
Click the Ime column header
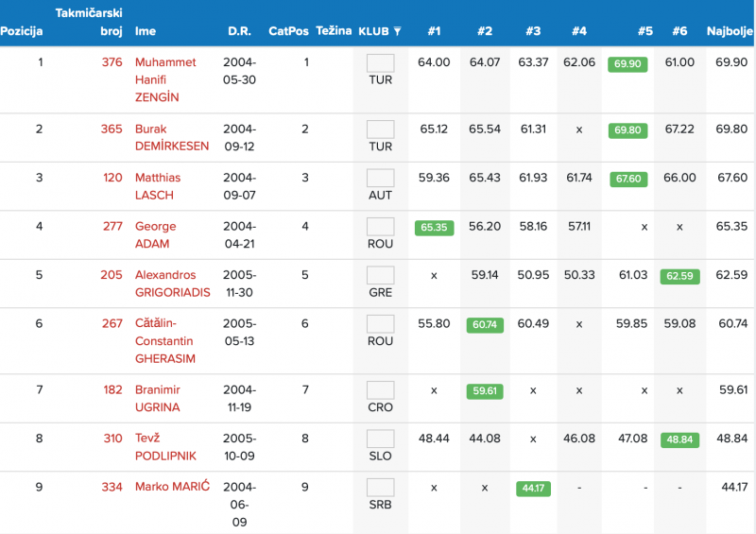coord(146,31)
